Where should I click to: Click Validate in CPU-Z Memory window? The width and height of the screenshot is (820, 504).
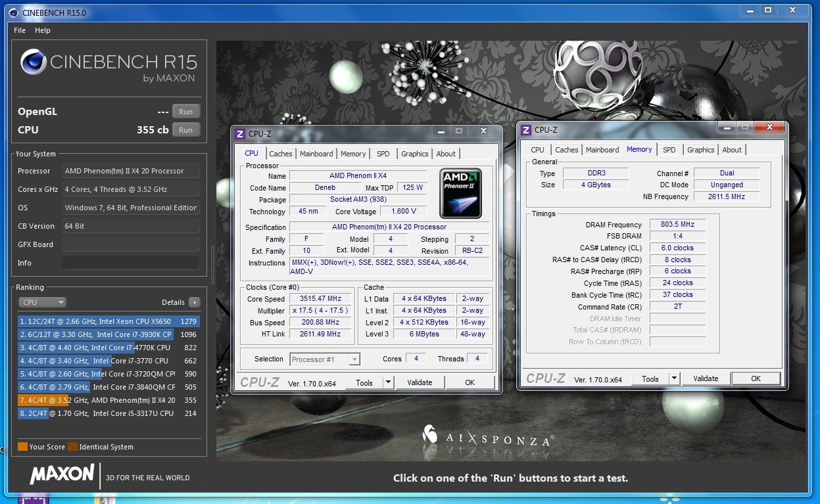click(706, 378)
